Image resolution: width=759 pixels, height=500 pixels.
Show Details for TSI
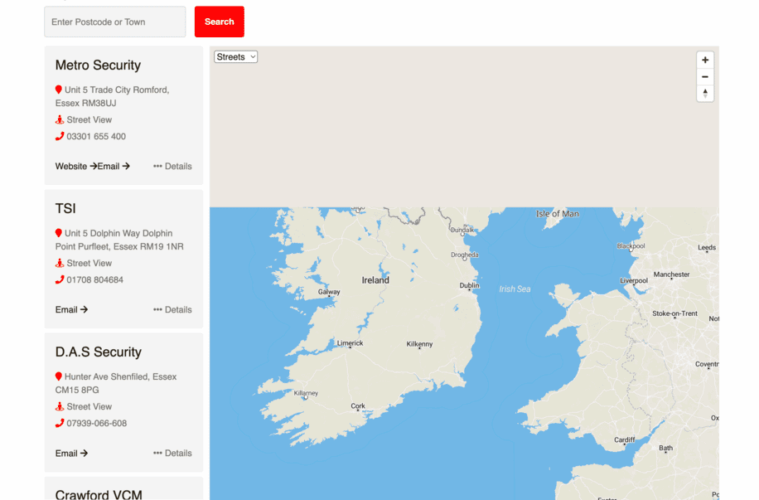coord(173,309)
